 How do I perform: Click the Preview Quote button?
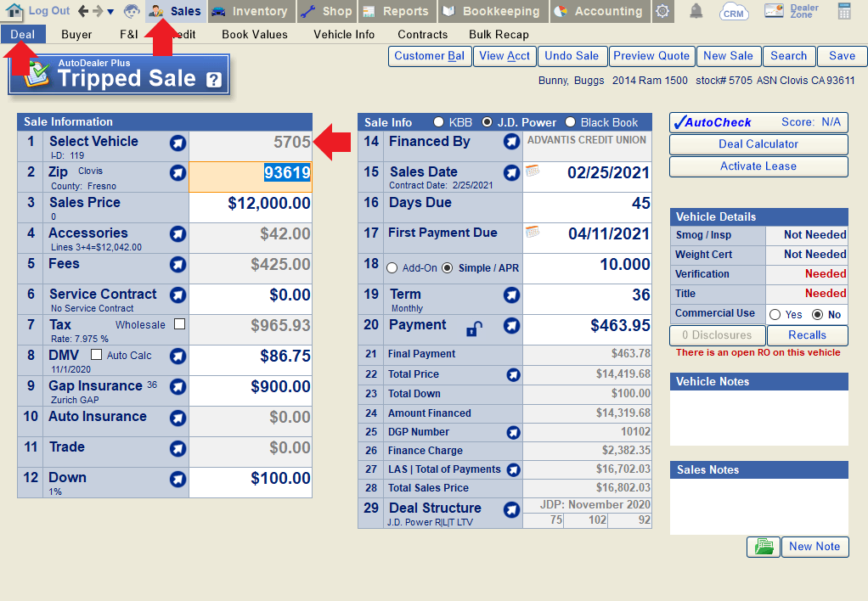tap(651, 56)
